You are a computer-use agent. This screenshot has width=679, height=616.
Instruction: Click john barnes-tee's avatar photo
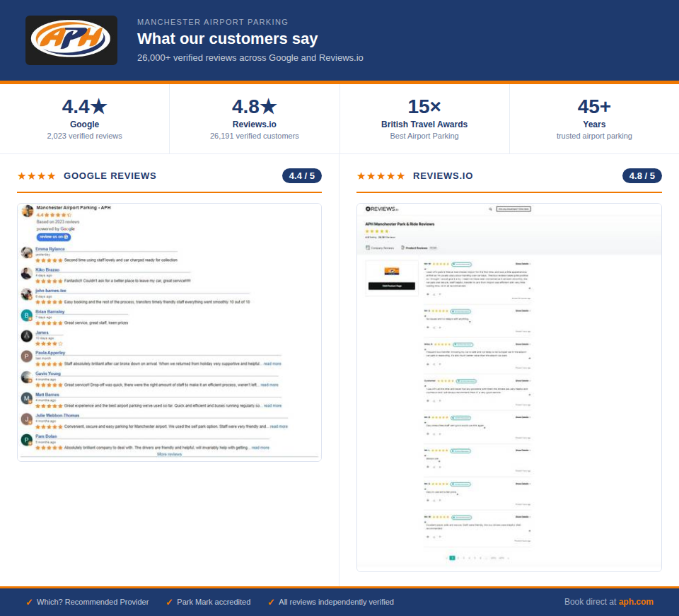click(x=27, y=294)
